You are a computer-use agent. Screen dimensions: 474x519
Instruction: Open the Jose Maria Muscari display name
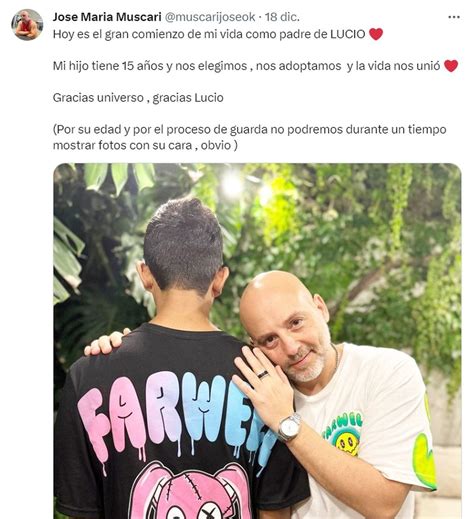point(107,17)
